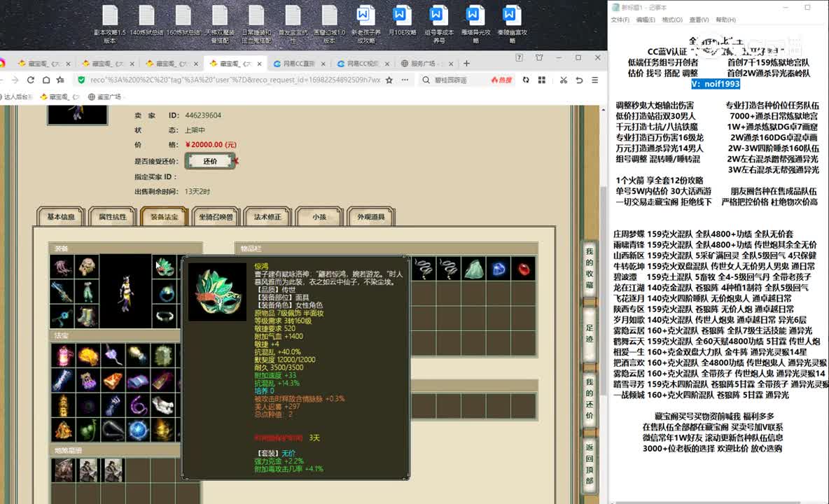Select the green outfit armor icon
Image resolution: width=829 pixels, height=504 pixels.
click(x=88, y=292)
